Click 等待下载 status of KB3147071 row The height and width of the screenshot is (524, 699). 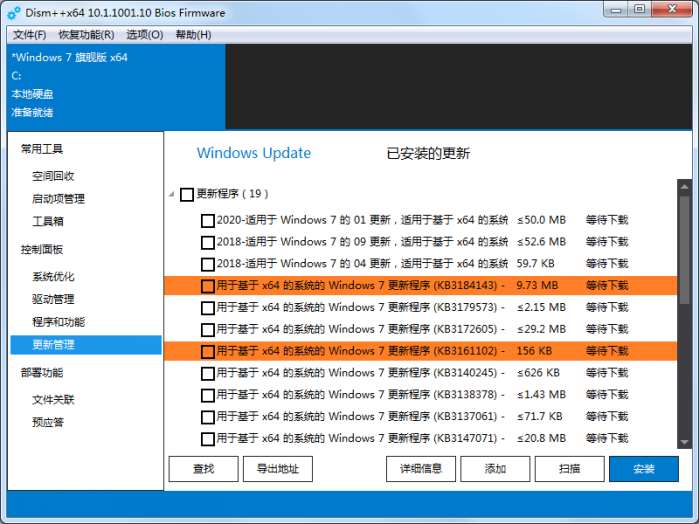[607, 439]
